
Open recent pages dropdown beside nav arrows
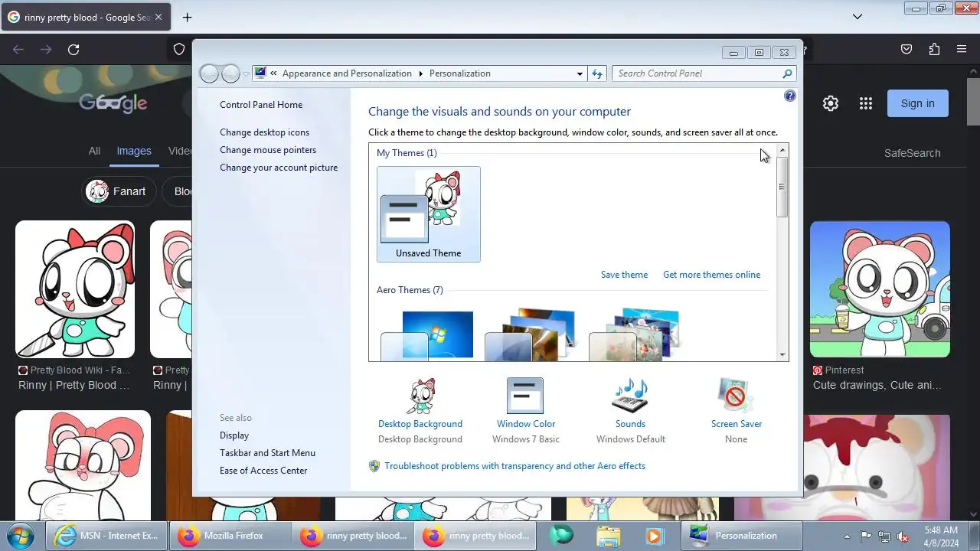click(x=246, y=74)
